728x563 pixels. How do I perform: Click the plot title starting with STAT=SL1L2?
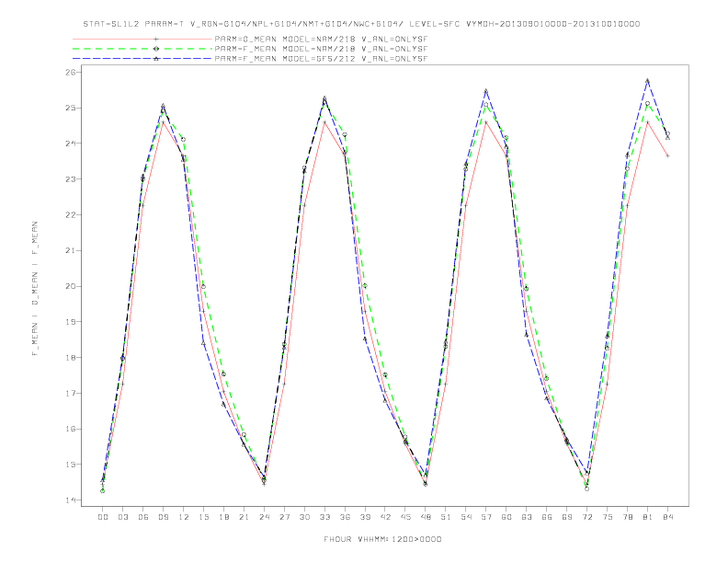coord(361,24)
